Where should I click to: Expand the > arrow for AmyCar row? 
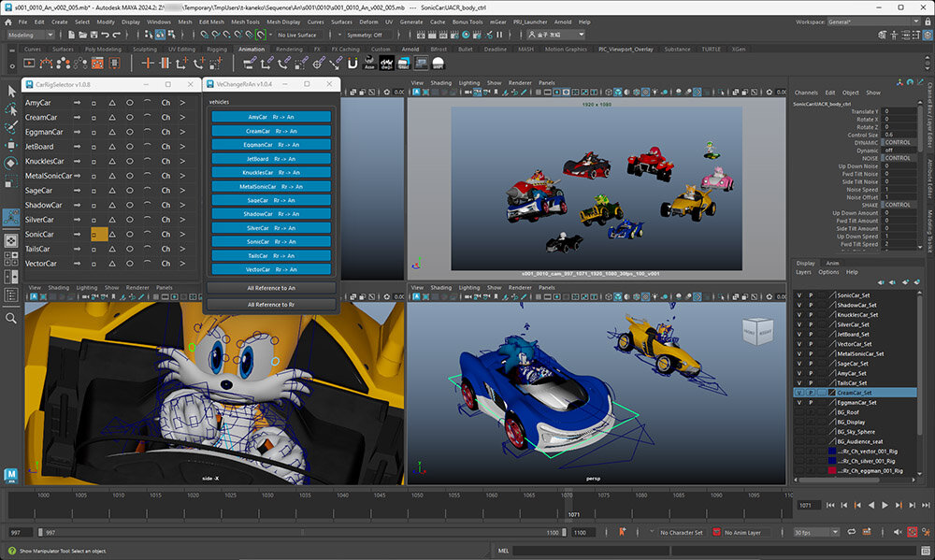(182, 103)
